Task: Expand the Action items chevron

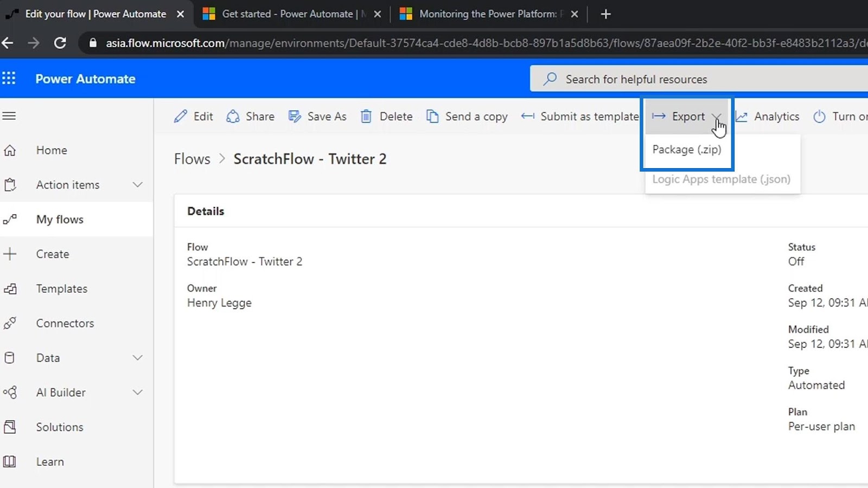Action: [138, 185]
